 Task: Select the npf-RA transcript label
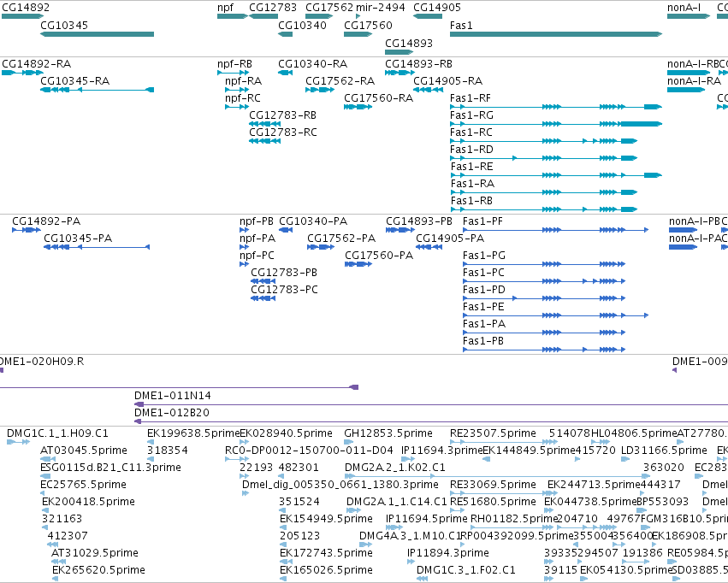pyautogui.click(x=243, y=80)
